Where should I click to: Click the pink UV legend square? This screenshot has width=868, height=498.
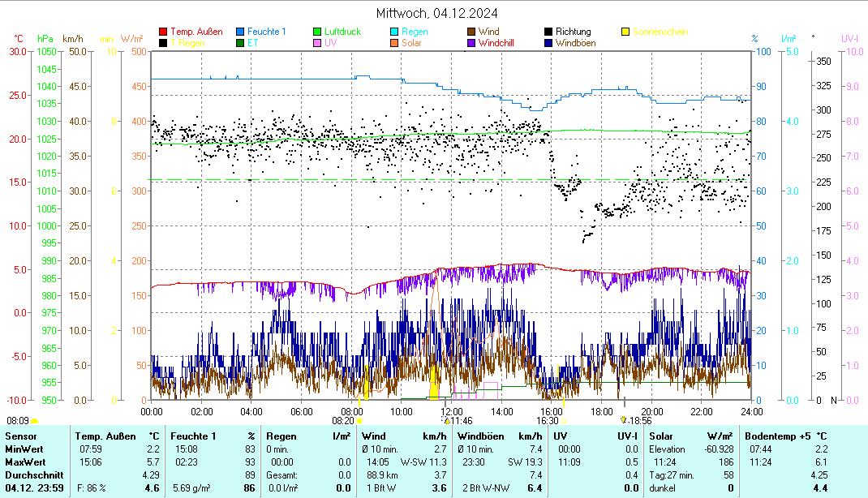pyautogui.click(x=317, y=43)
